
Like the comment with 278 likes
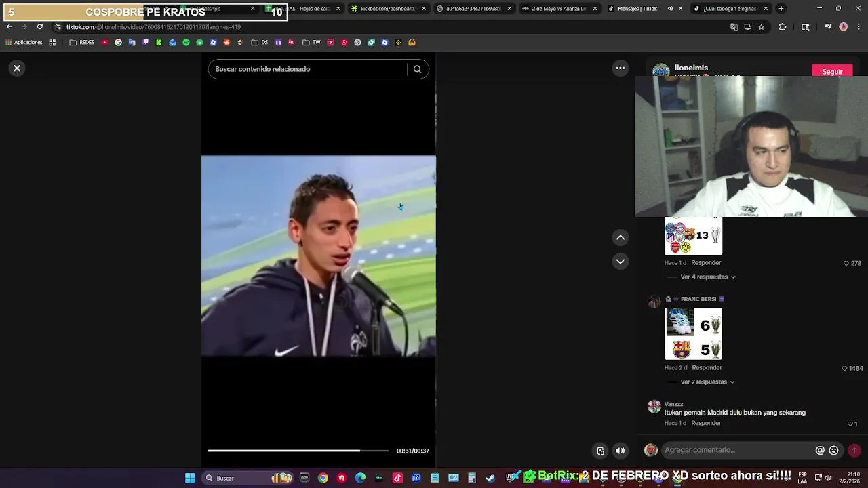coord(846,263)
